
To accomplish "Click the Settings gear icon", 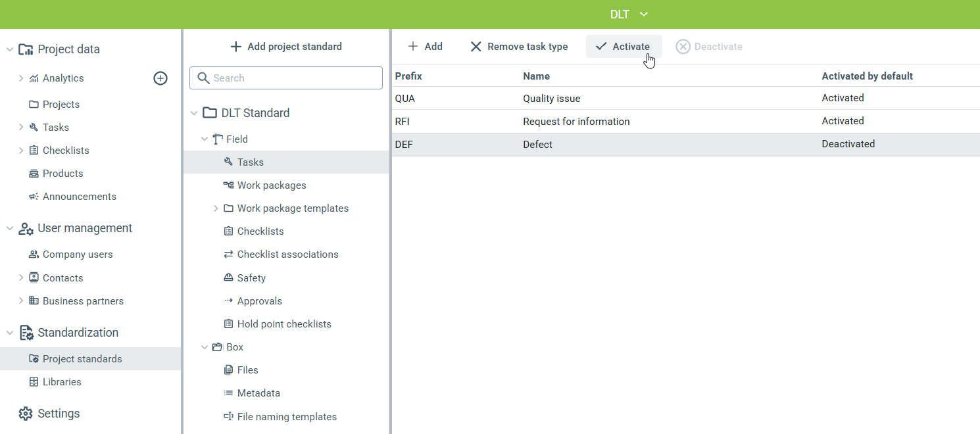I will 26,414.
